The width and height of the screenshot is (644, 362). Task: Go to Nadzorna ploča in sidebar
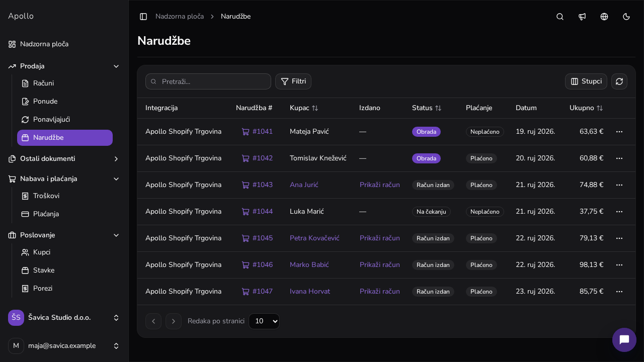(64, 44)
